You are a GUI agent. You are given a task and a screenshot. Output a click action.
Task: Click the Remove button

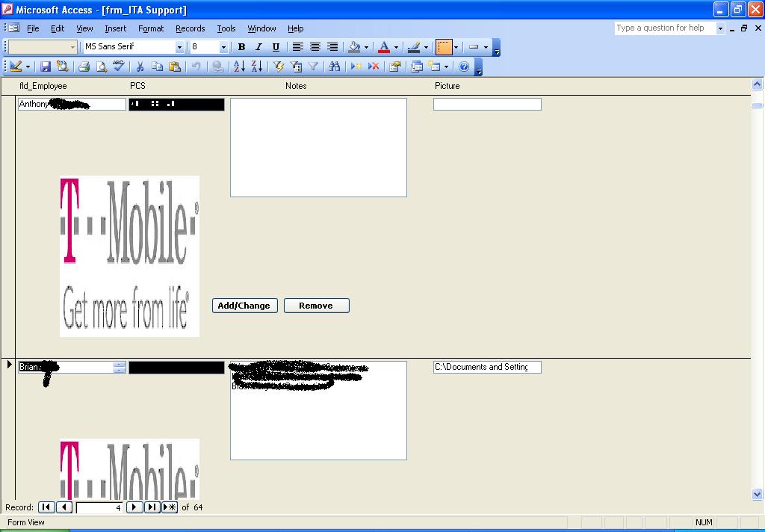317,306
